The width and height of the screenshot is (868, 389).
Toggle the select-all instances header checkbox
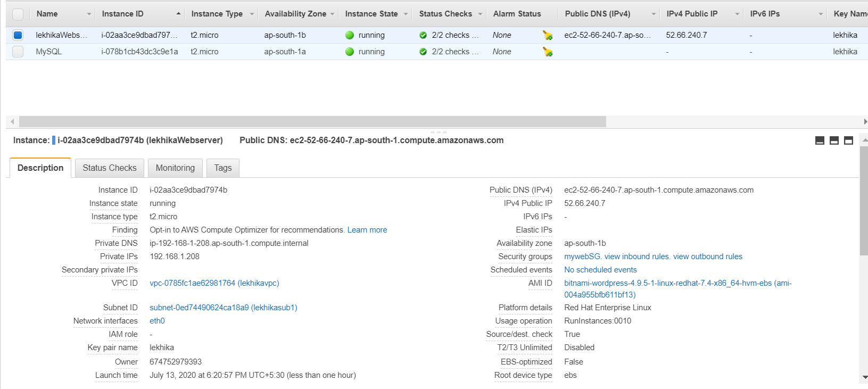click(x=18, y=14)
